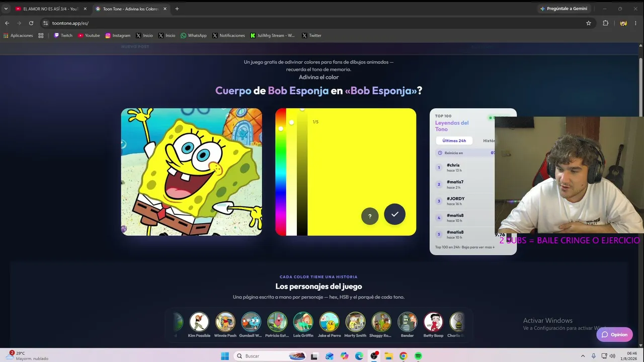The image size is (644, 362).
Task: Open the JuliMrg Stream bookmark
Action: click(x=273, y=36)
